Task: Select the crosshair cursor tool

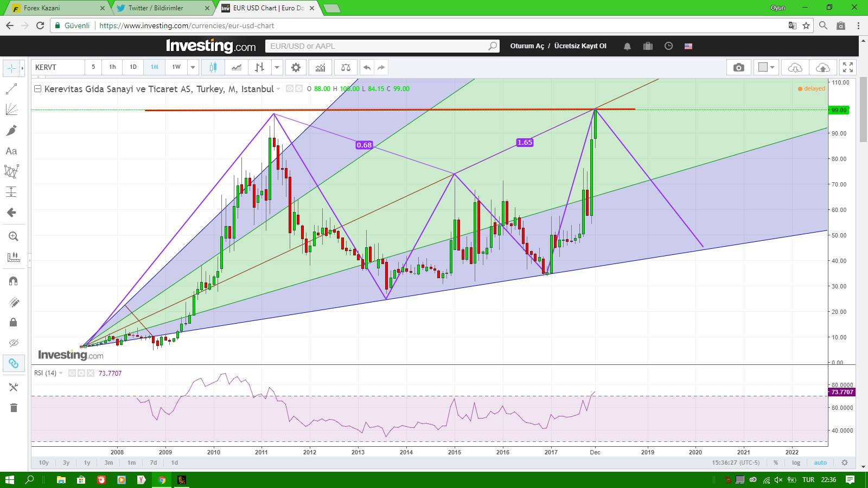Action: tap(11, 68)
